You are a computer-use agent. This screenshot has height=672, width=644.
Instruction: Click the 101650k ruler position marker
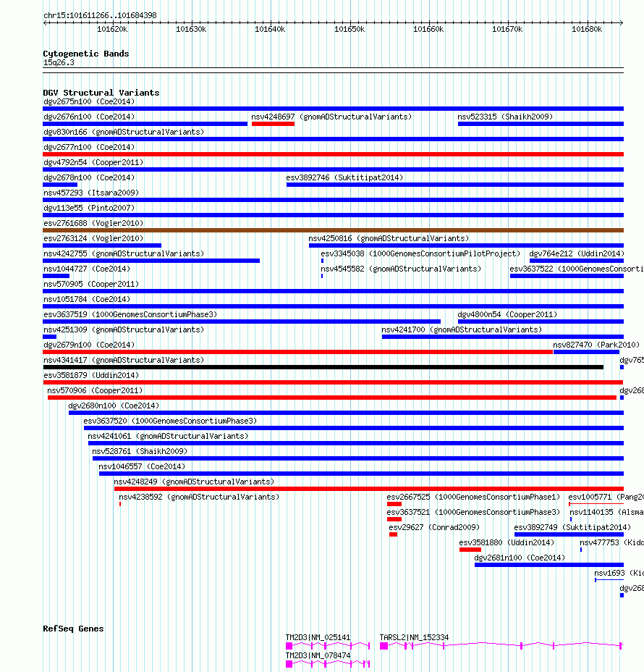[349, 29]
